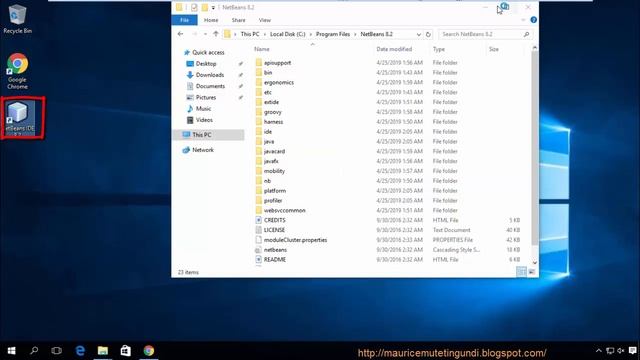Select the moduleCluster.properties file
The image size is (640, 360).
pyautogui.click(x=296, y=240)
